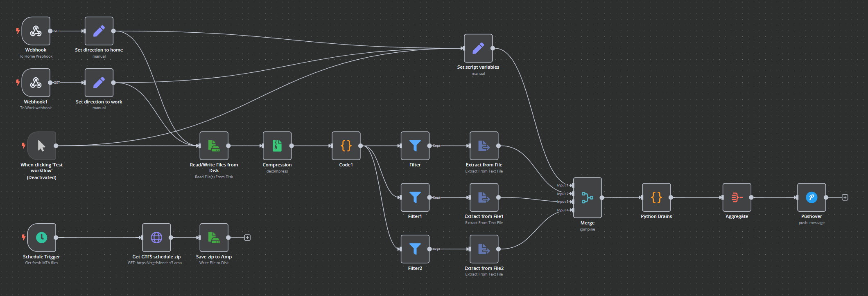
Task: Add a node after Pushover
Action: point(845,197)
